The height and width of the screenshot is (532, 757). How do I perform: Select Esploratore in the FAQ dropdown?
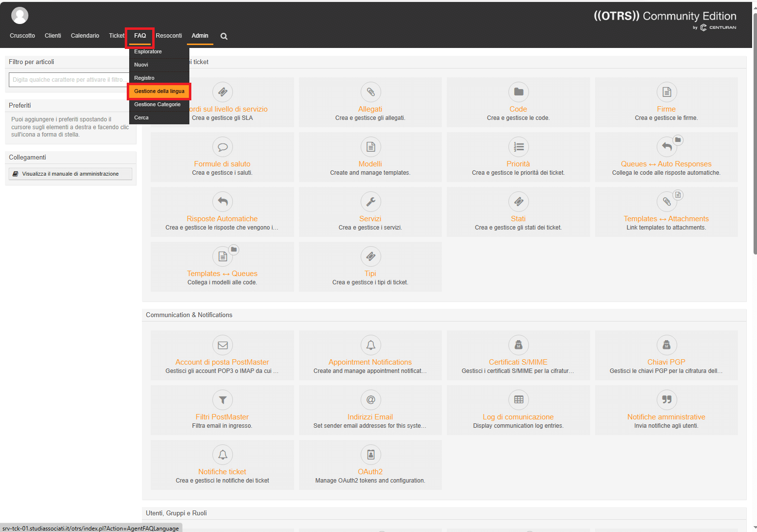click(x=148, y=51)
